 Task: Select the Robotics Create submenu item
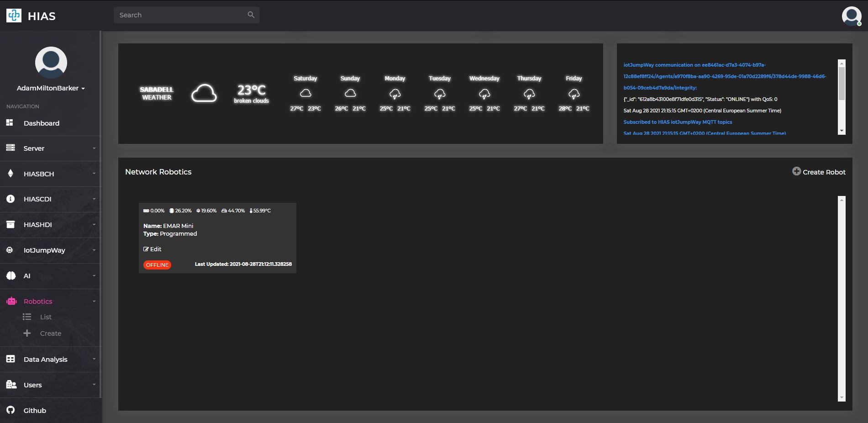pos(50,333)
